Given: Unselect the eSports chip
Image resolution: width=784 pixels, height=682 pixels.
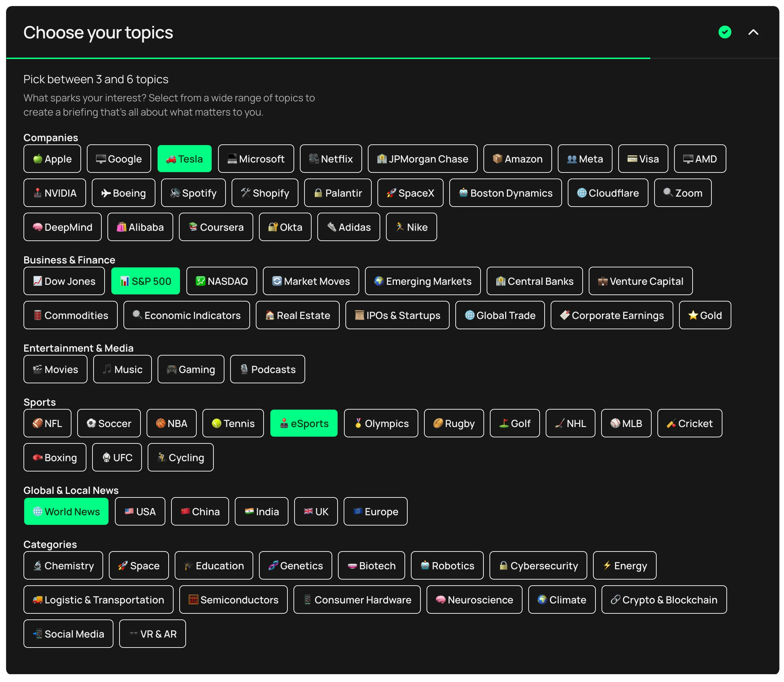Looking at the screenshot, I should click(x=304, y=423).
